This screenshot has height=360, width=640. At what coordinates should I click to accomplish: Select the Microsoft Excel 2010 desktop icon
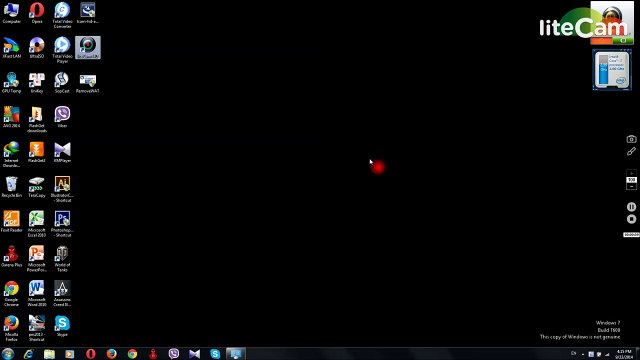click(x=37, y=224)
